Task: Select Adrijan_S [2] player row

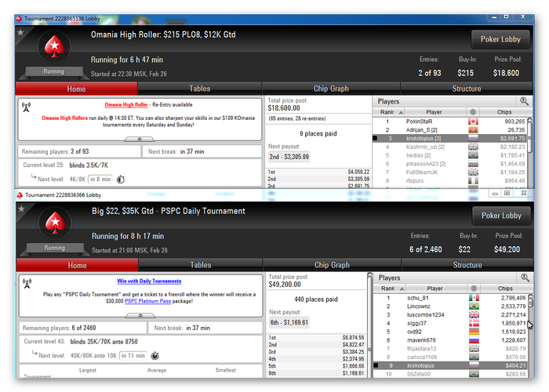Action: [x=449, y=130]
